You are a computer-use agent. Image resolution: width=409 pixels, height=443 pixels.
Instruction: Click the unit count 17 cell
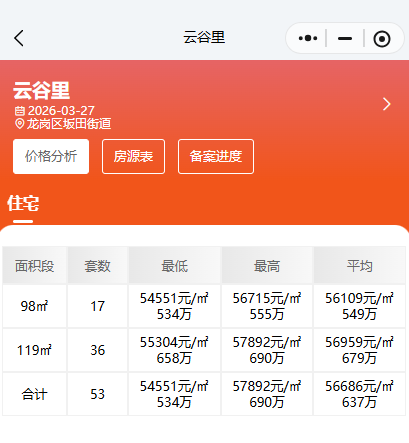97,306
